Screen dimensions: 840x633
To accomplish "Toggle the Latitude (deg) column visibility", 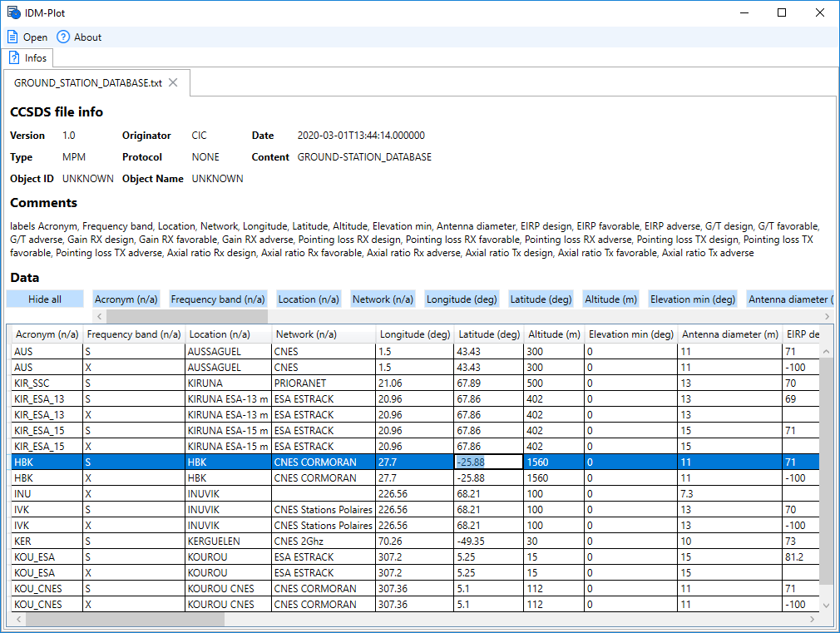I will click(x=541, y=299).
